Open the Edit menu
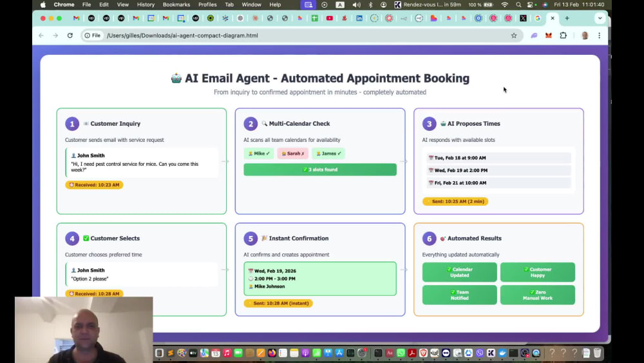 (x=104, y=5)
